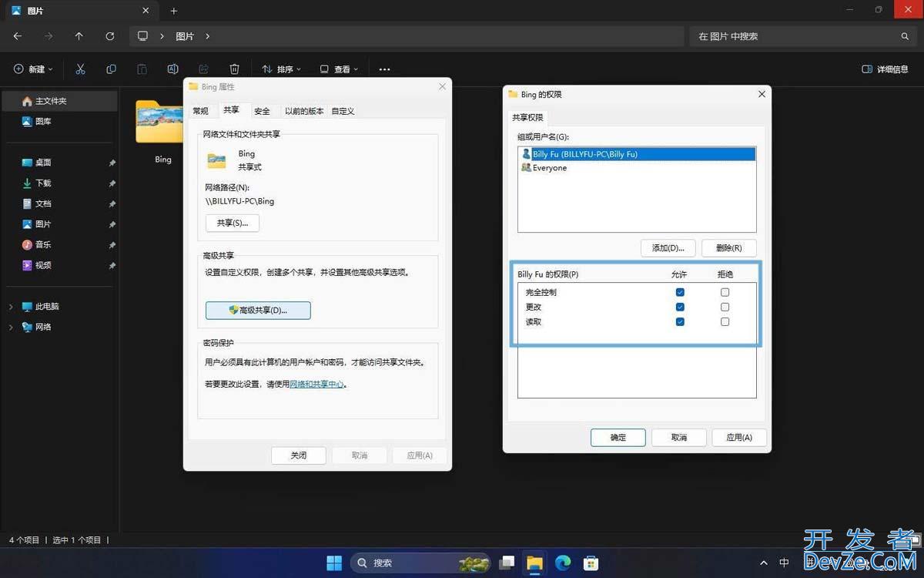Select the 共享权限 tab in permissions dialog

pyautogui.click(x=528, y=117)
